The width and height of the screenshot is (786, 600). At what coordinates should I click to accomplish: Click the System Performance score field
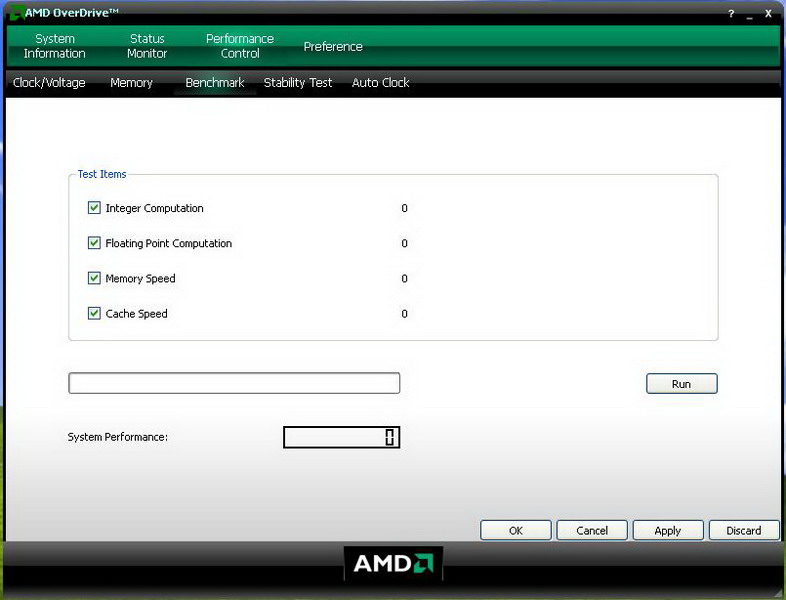point(341,437)
